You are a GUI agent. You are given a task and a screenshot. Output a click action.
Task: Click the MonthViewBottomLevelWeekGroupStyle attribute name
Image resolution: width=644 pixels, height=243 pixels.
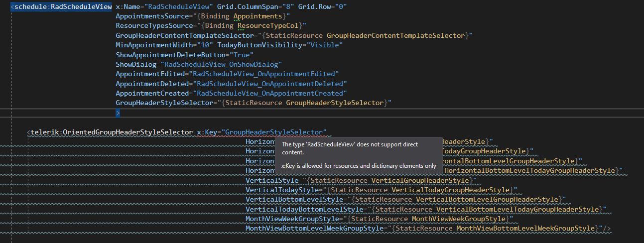tap(315, 229)
